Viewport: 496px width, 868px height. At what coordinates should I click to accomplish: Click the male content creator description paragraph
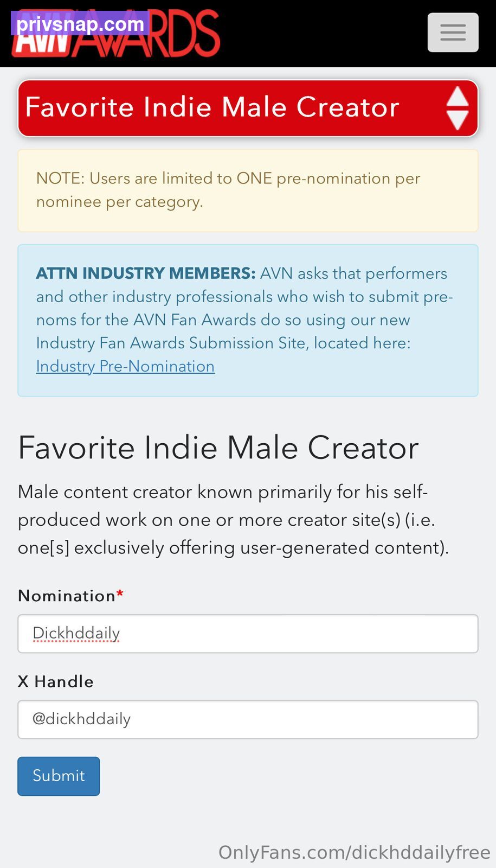click(234, 520)
